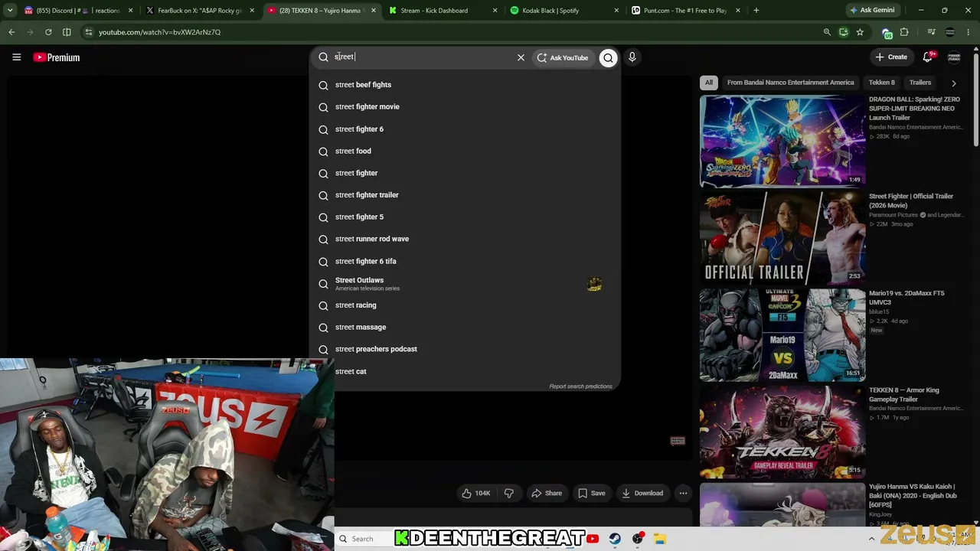Pick suggestion 'street runner rod wave'
The height and width of the screenshot is (551, 980).
tap(465, 239)
